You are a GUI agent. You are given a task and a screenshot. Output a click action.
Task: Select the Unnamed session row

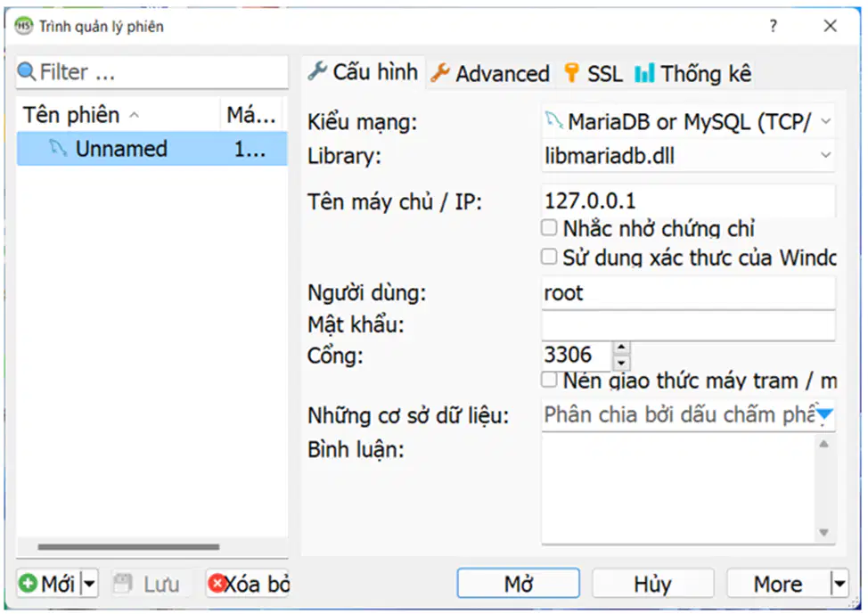152,149
